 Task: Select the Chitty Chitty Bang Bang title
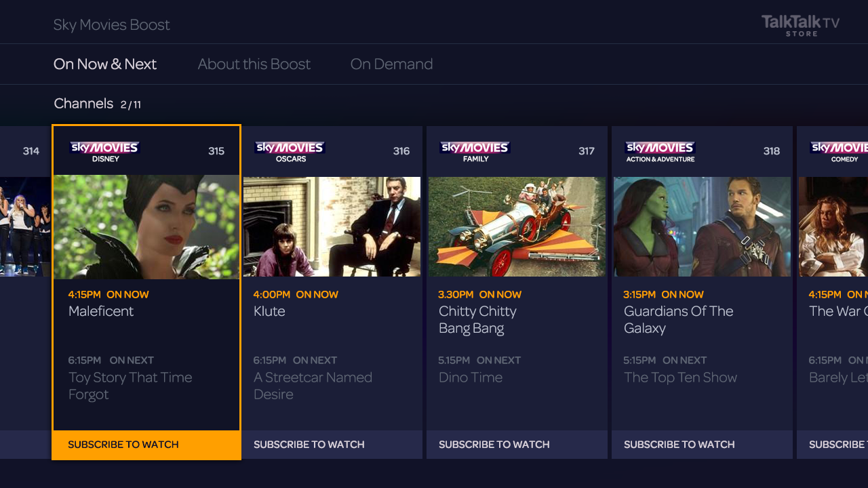point(477,320)
